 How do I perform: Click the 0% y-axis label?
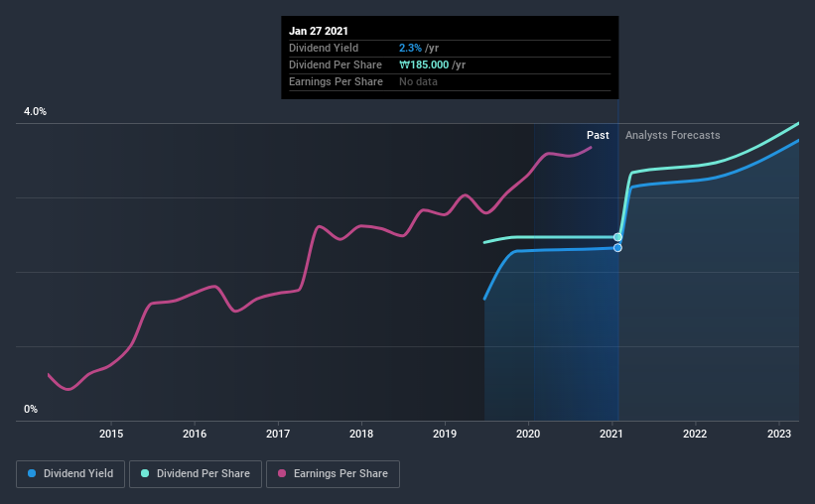(31, 410)
